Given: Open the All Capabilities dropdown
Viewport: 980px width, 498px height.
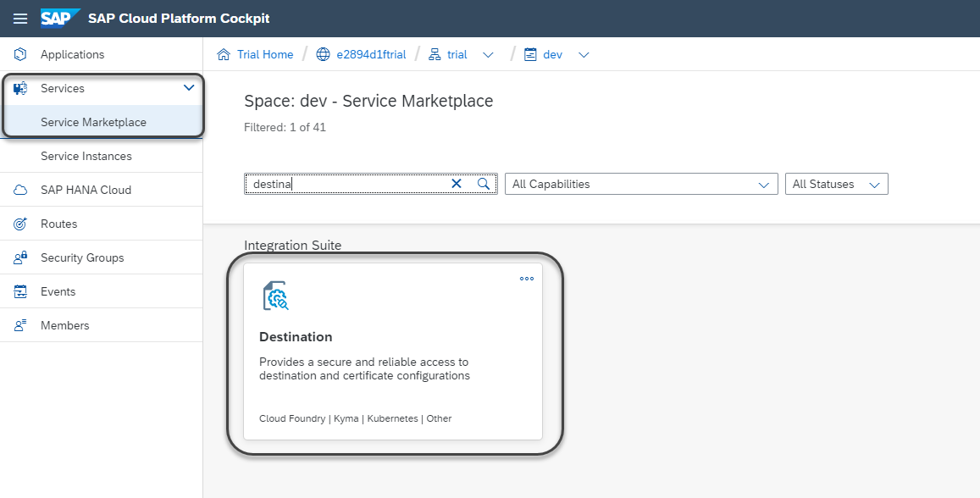Looking at the screenshot, I should coord(641,184).
